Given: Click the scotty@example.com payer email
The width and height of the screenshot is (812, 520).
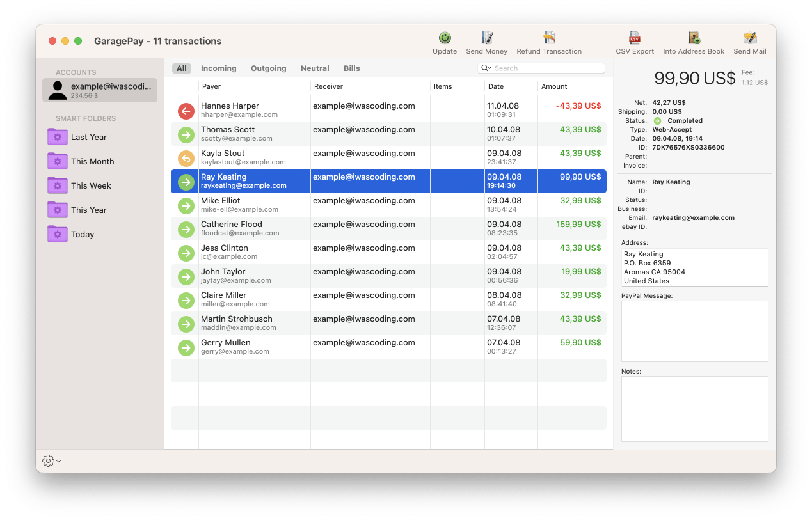Looking at the screenshot, I should 237,138.
